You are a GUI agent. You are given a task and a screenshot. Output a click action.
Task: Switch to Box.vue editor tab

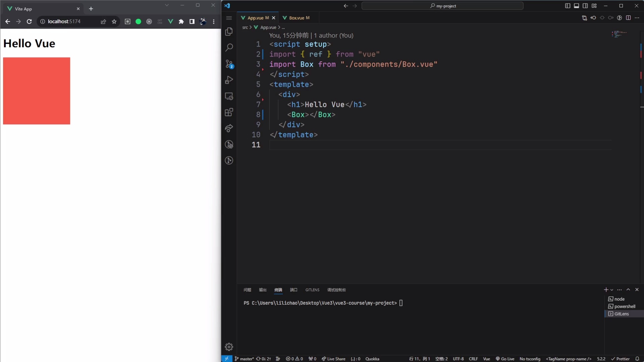[297, 18]
